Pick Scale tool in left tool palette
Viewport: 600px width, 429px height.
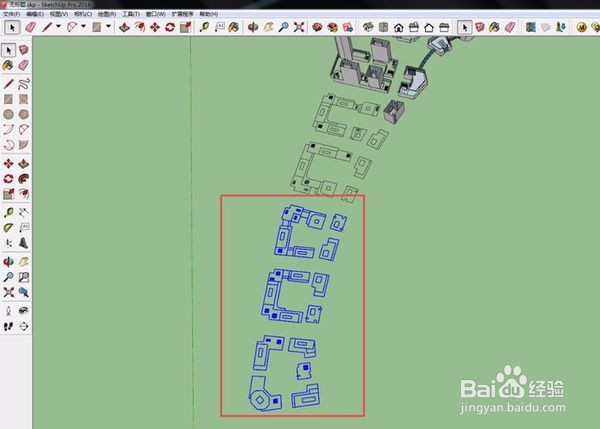tap(8, 194)
